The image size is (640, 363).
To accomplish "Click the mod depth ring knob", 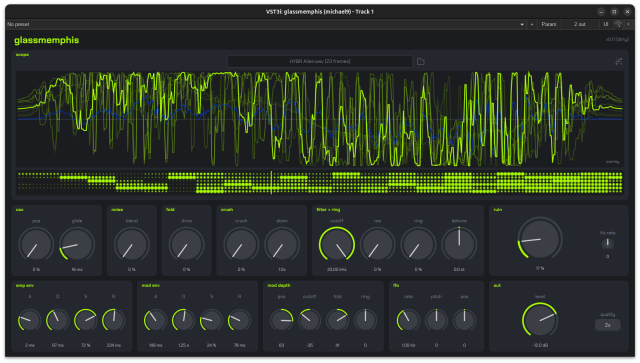I will [365, 321].
